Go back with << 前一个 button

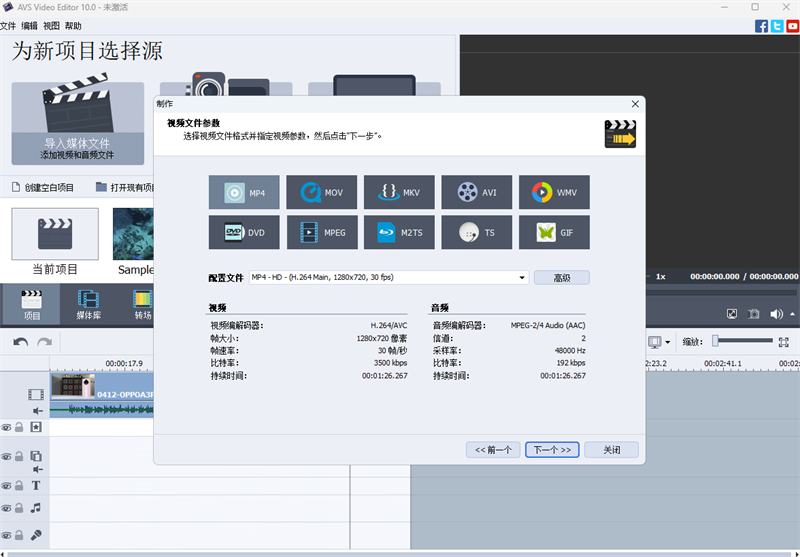(493, 449)
